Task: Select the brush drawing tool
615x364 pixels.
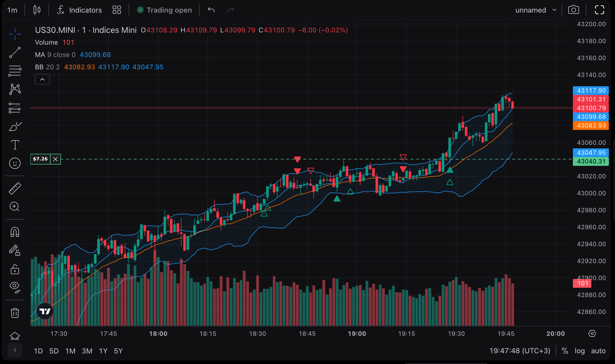Action: tap(15, 126)
